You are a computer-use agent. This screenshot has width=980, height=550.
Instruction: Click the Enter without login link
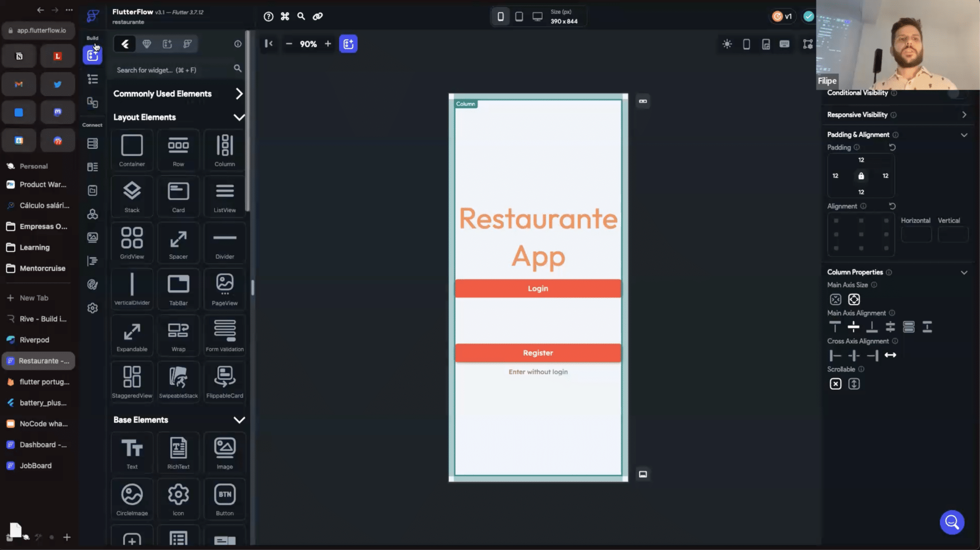coord(538,372)
